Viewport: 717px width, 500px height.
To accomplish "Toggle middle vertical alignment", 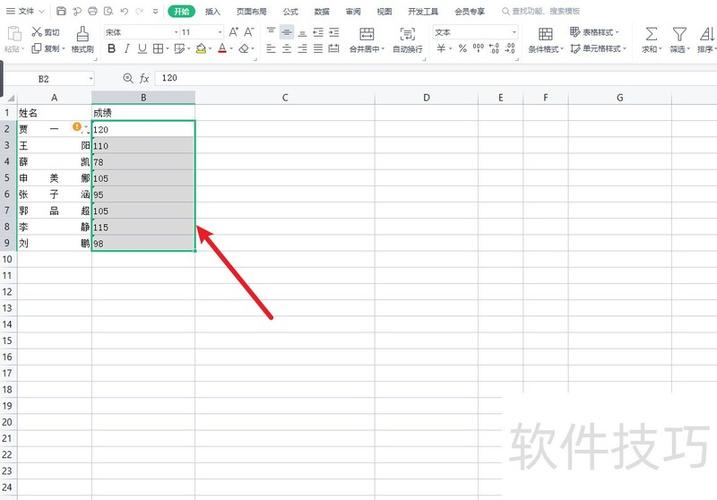I will click(287, 32).
